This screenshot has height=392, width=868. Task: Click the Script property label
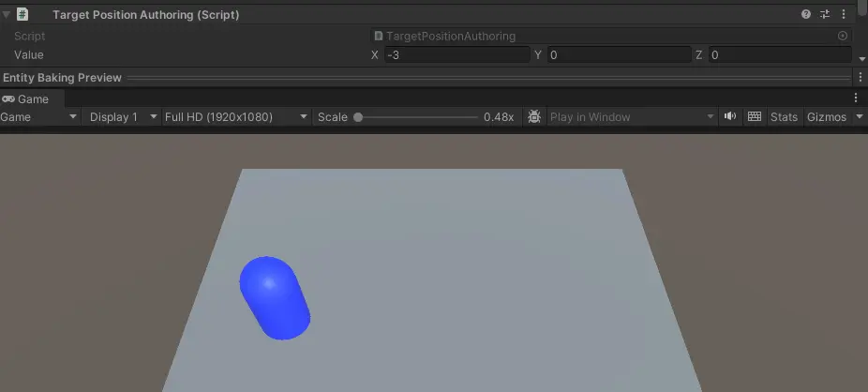click(29, 36)
